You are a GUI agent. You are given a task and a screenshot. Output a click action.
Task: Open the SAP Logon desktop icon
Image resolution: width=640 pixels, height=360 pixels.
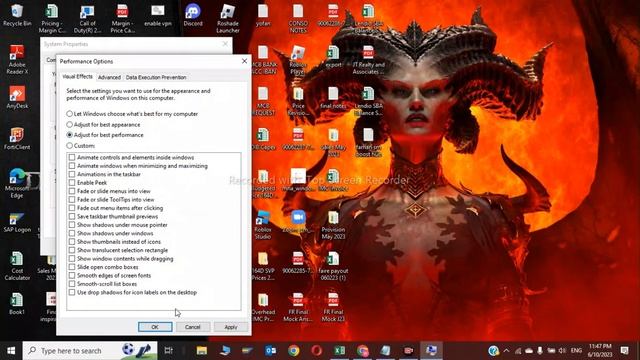point(17,222)
